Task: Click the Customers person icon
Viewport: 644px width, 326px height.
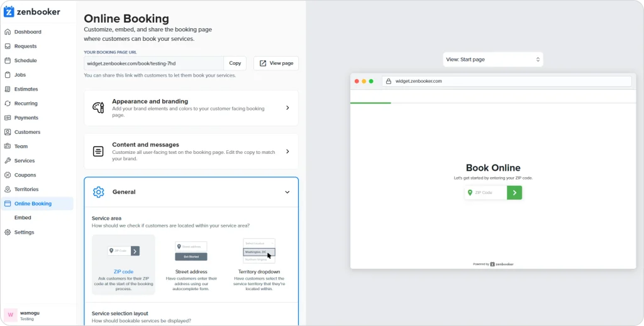Action: pos(8,132)
